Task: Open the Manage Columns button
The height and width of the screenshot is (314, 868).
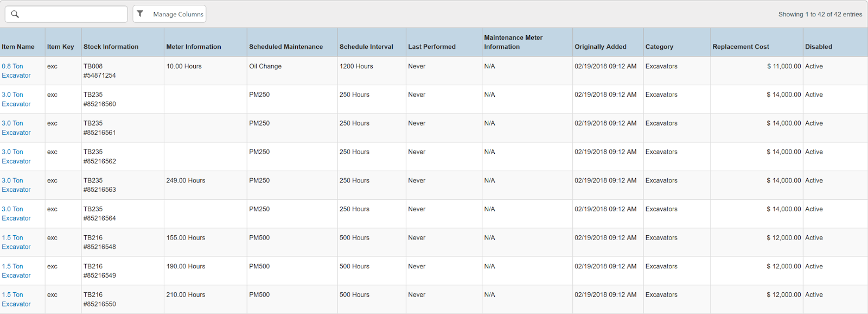Action: (x=178, y=14)
